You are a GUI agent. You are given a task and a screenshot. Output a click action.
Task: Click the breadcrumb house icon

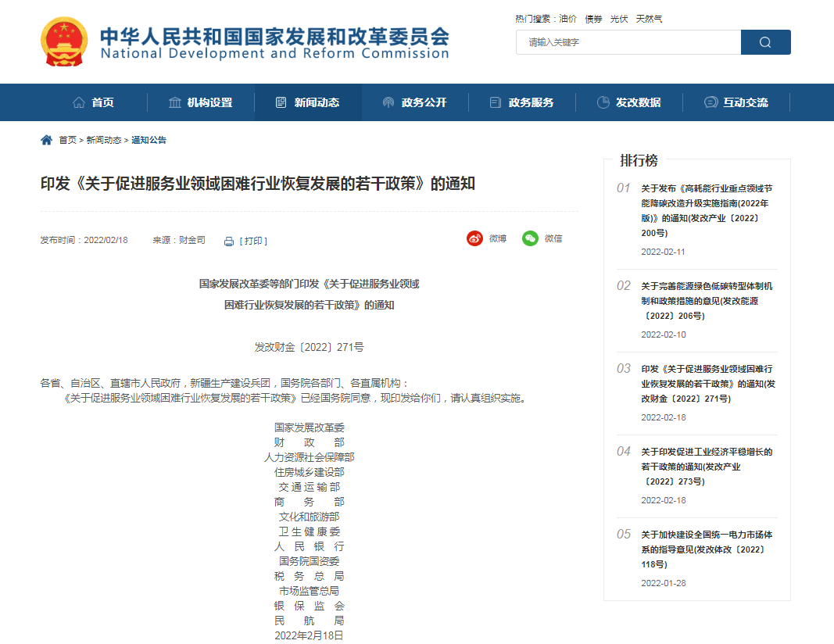tap(47, 140)
